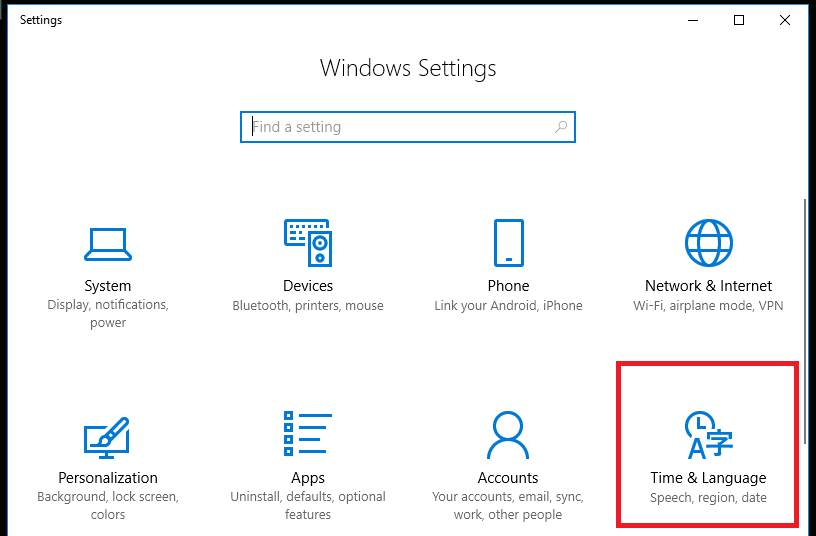Click 'Link your Android, iPhone' description
The image size is (816, 536).
tap(508, 305)
